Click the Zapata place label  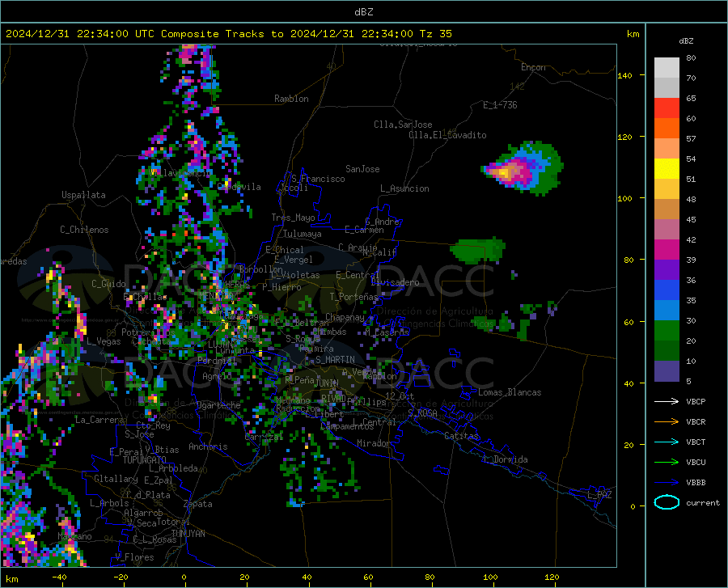coord(198,504)
